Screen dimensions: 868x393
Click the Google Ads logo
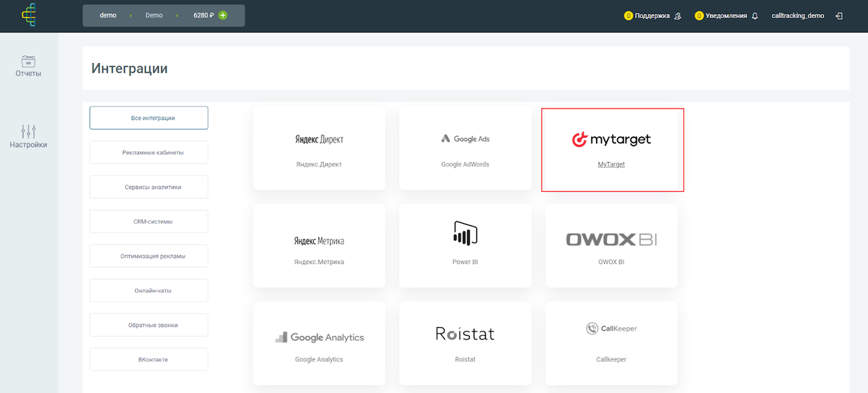[465, 139]
